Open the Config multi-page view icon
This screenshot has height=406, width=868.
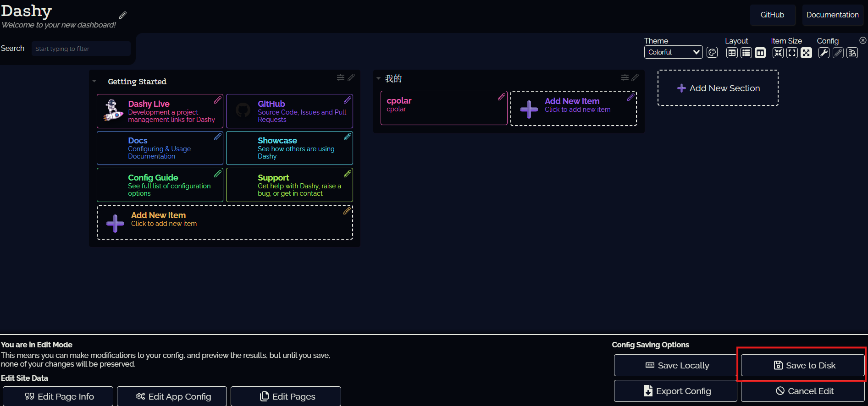coord(852,53)
